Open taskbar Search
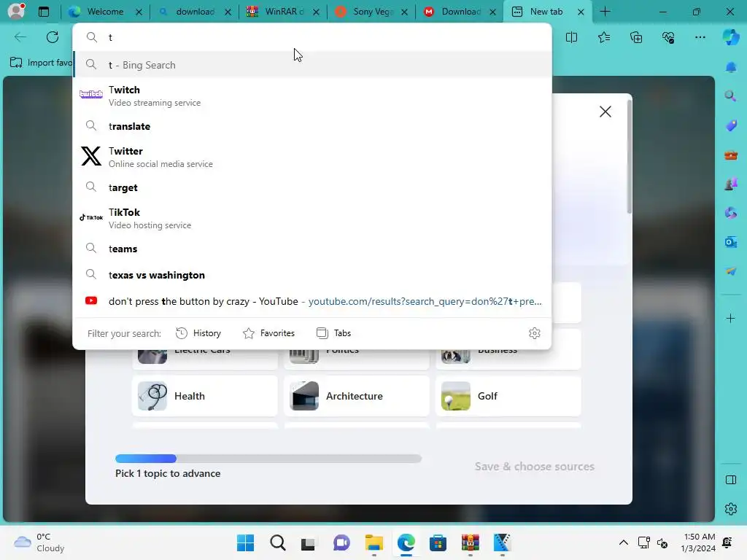This screenshot has height=560, width=747. [x=278, y=542]
